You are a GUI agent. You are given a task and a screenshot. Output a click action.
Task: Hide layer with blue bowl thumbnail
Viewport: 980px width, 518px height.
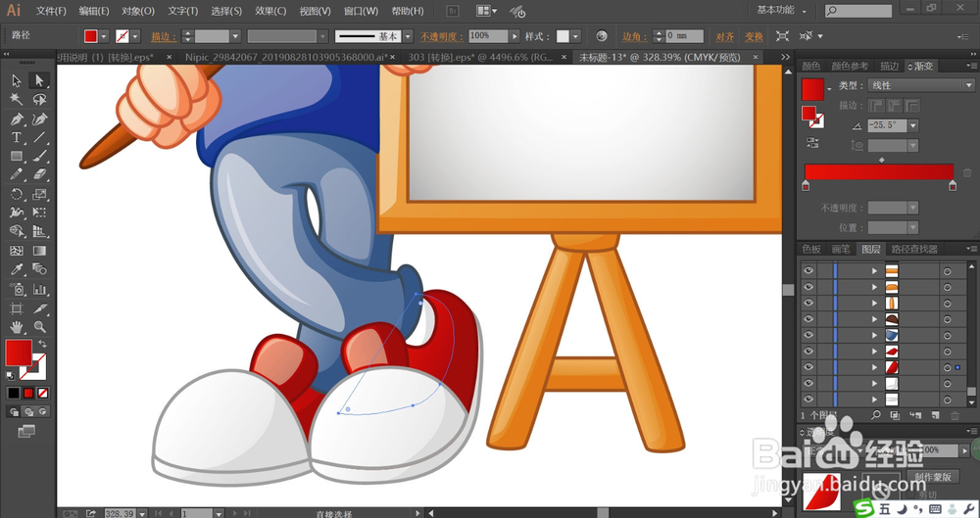[x=808, y=336]
